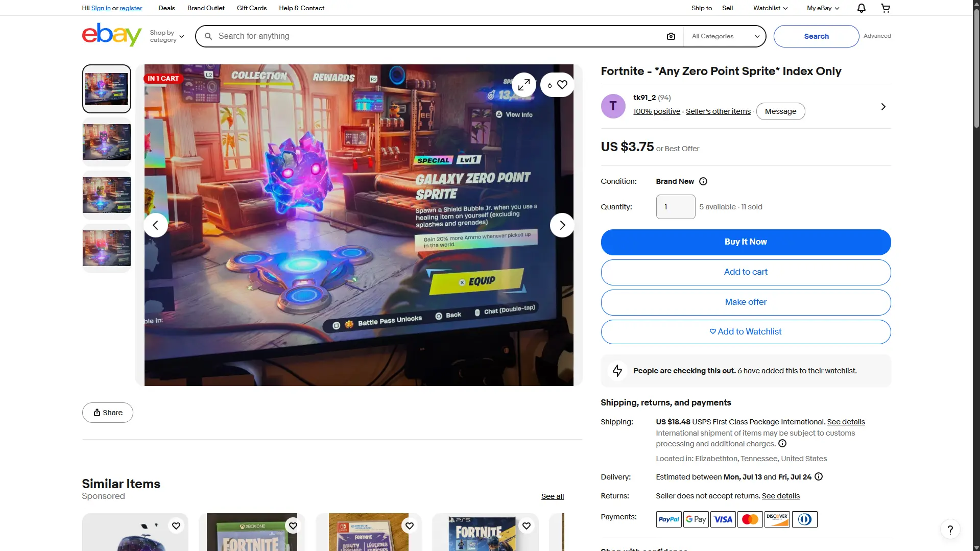This screenshot has height=551, width=980.
Task: Open the Sell page
Action: 727,8
